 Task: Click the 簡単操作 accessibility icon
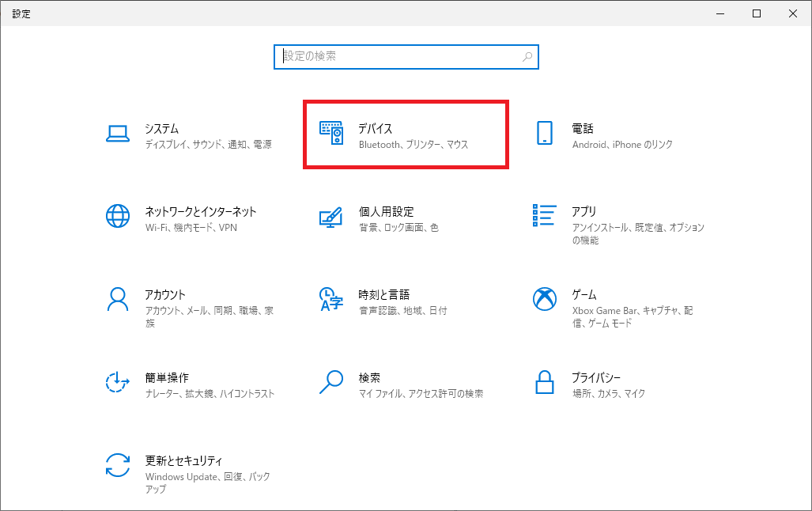coord(118,382)
